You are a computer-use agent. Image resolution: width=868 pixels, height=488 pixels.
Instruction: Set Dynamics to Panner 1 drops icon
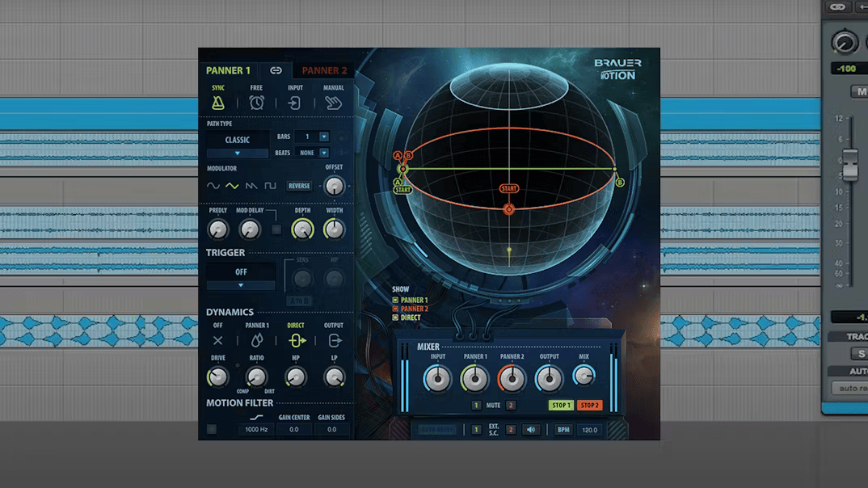[x=257, y=341]
